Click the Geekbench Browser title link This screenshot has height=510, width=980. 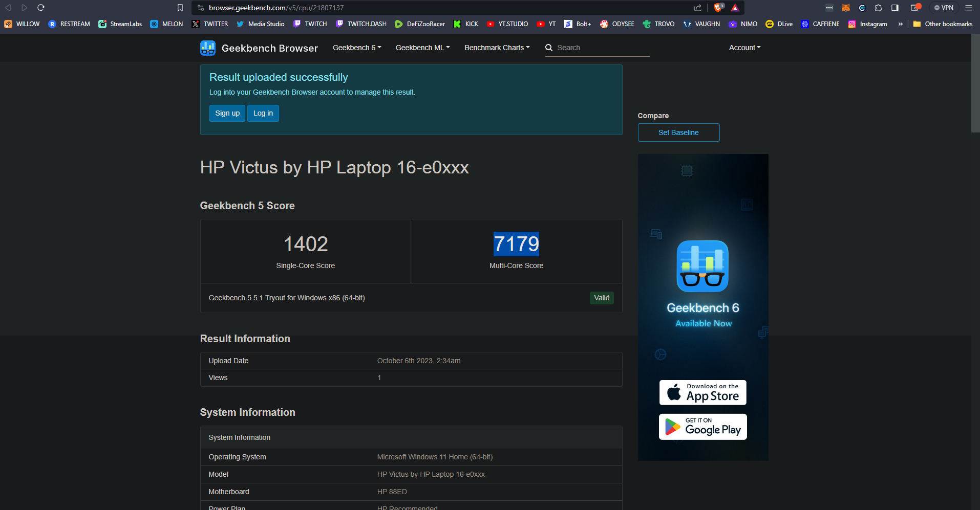click(x=270, y=48)
